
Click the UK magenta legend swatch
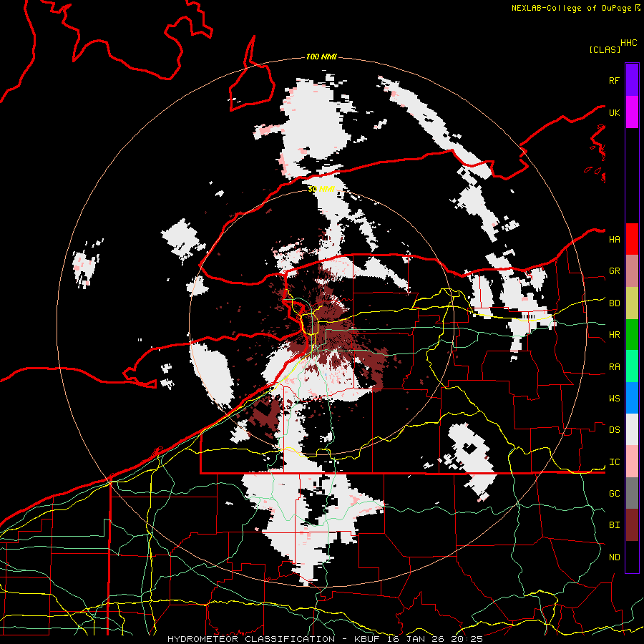pyautogui.click(x=632, y=112)
